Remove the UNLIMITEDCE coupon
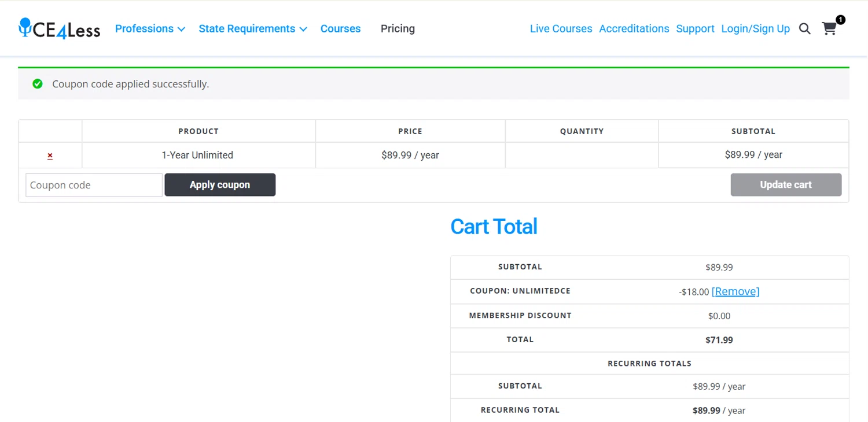Image resolution: width=868 pixels, height=422 pixels. 735,291
